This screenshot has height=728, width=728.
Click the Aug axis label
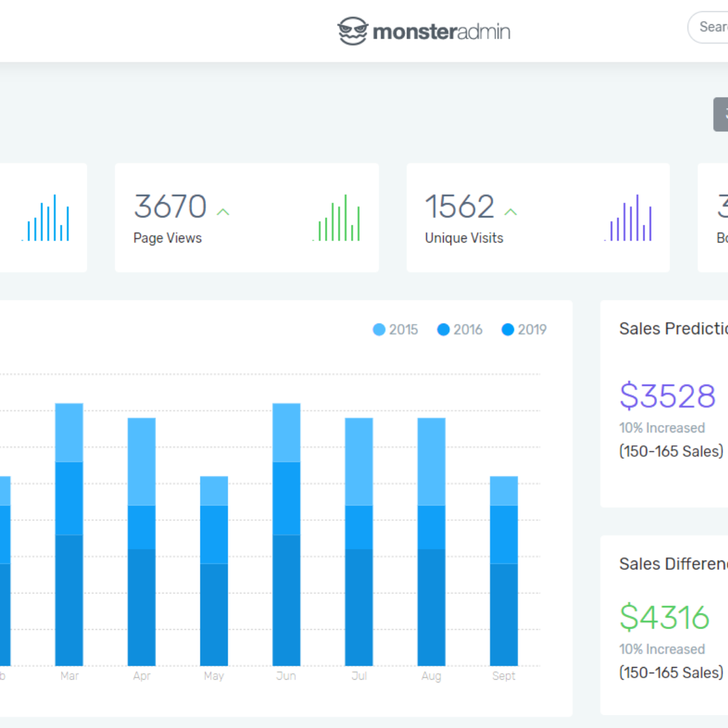click(431, 676)
